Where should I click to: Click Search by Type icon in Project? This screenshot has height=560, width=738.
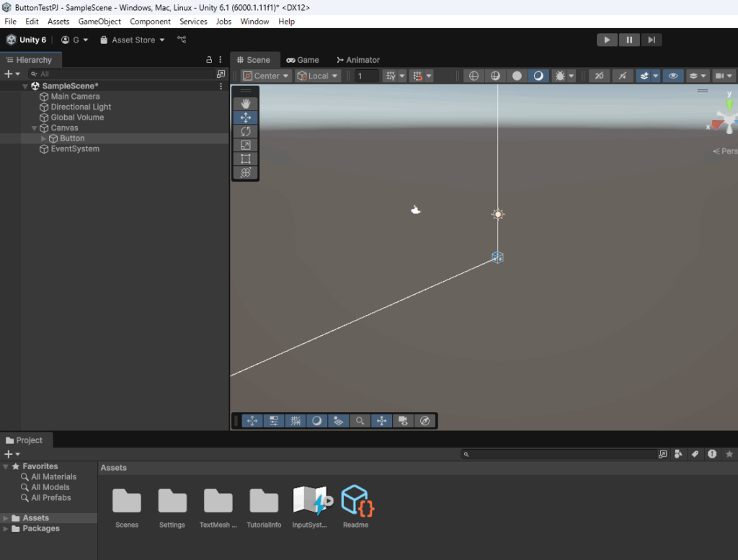coord(678,454)
